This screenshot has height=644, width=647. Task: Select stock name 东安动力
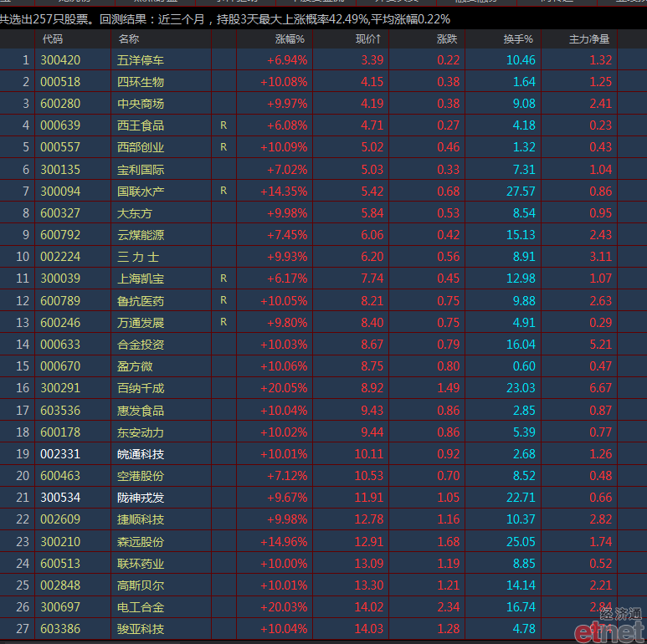[141, 432]
